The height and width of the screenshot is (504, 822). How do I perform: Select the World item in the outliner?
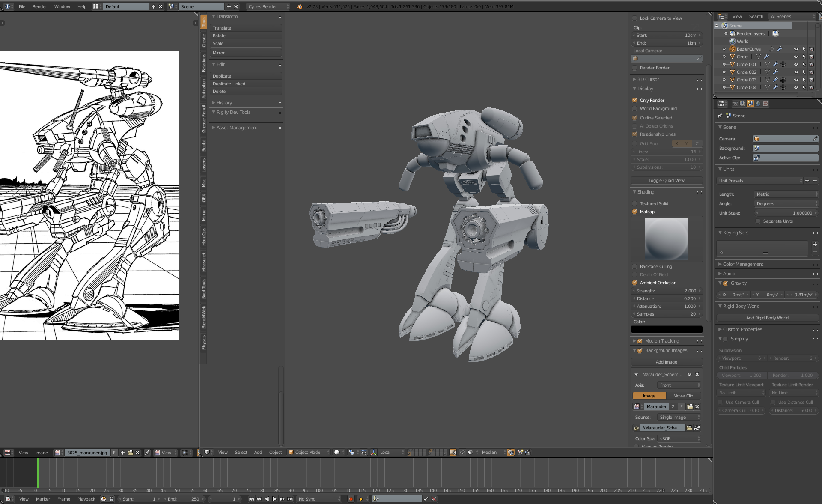click(742, 41)
